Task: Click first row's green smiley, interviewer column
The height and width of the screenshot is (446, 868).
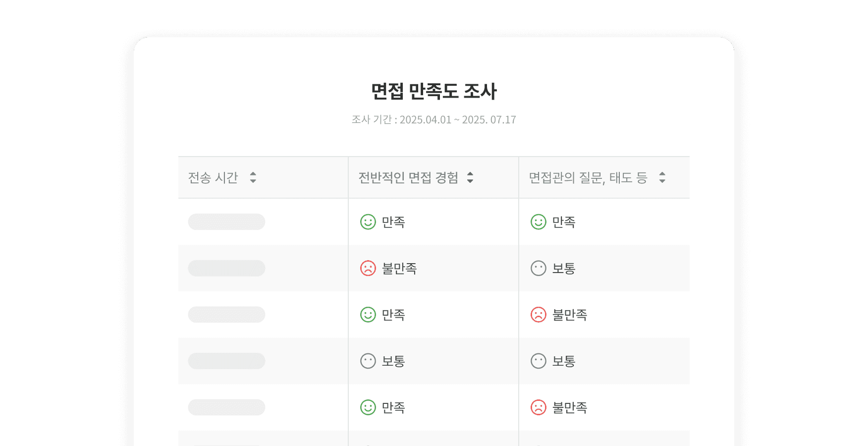Action: (x=539, y=222)
